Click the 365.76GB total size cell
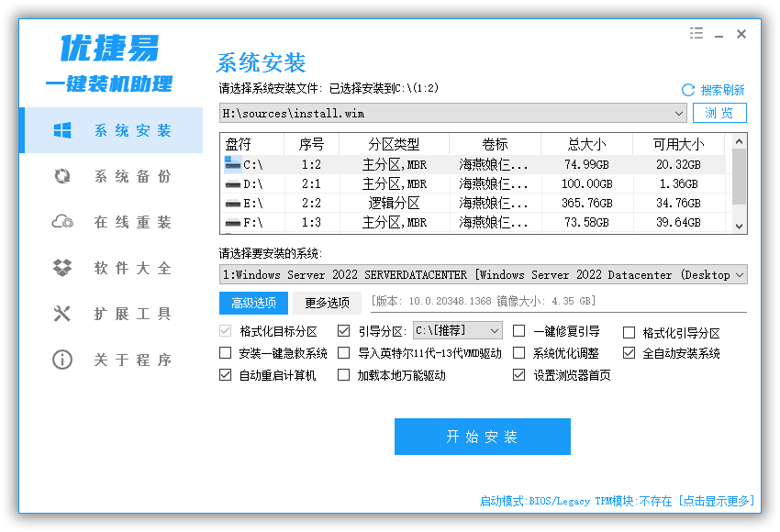The width and height of the screenshot is (780, 532). 586,204
